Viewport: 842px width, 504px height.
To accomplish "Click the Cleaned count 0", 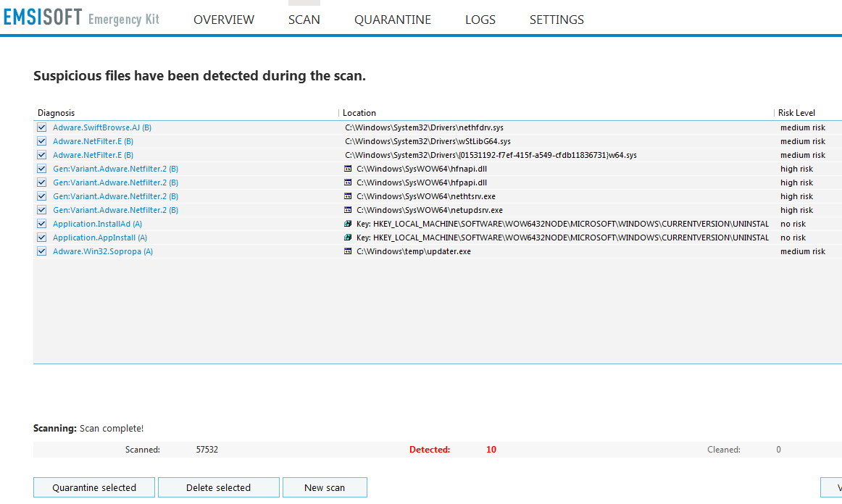I will tap(779, 450).
